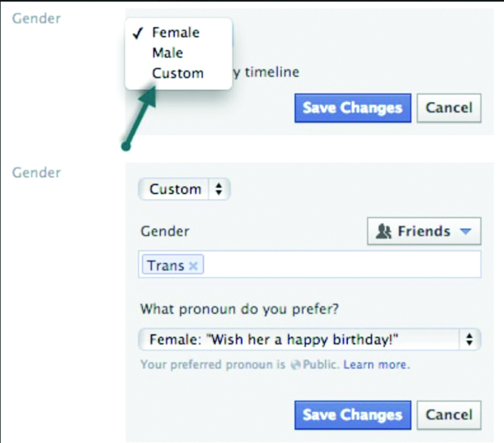Click the lower Save Changes button
The height and width of the screenshot is (443, 504).
[353, 415]
